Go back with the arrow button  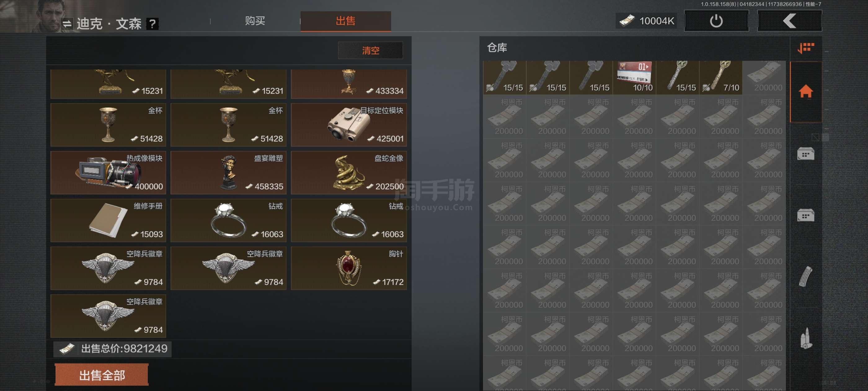[789, 21]
